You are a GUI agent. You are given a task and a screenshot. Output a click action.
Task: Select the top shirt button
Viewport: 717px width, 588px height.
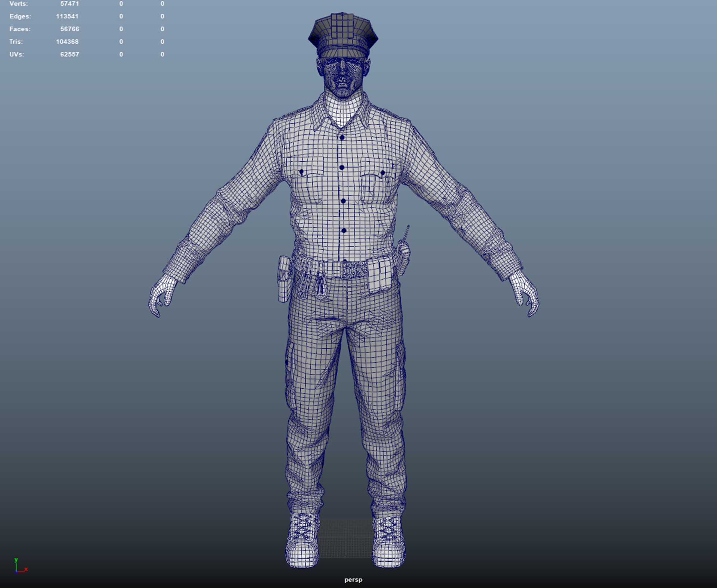[342, 138]
